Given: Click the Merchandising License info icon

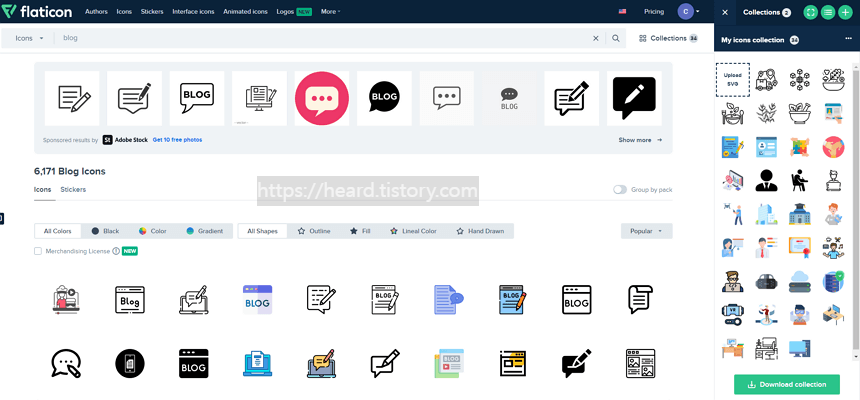Looking at the screenshot, I should point(116,251).
